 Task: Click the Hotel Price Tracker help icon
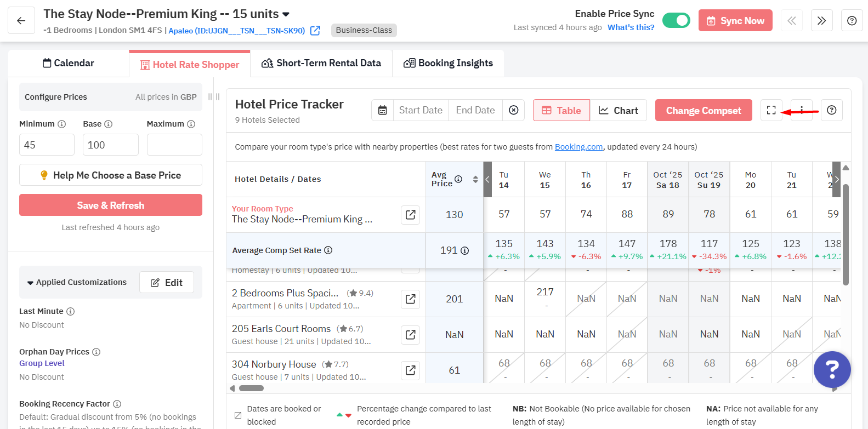tap(831, 110)
